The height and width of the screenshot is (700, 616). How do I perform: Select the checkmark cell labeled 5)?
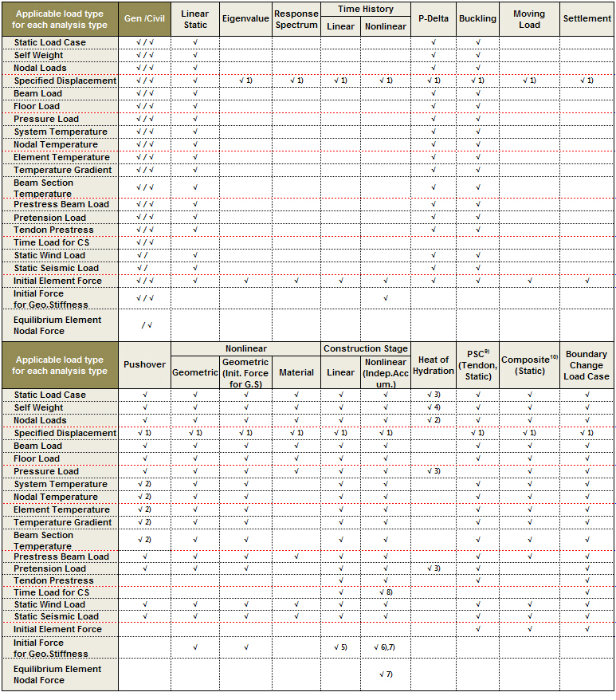[x=340, y=647]
